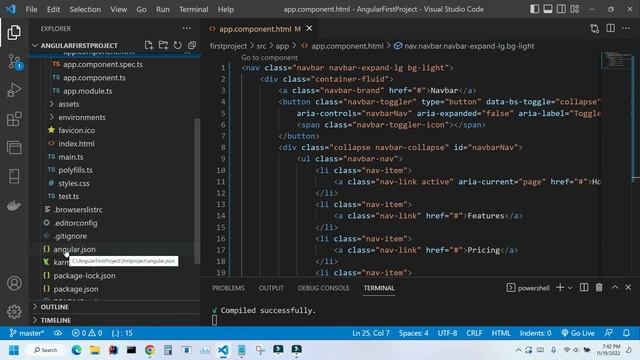The width and height of the screenshot is (640, 360).
Task: Expand the OUTLINE section
Action: click(x=54, y=307)
